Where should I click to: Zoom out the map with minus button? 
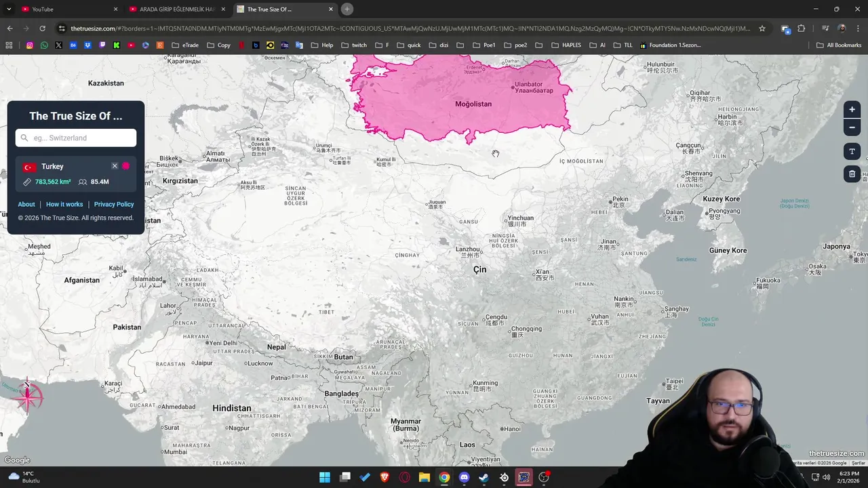click(x=852, y=127)
